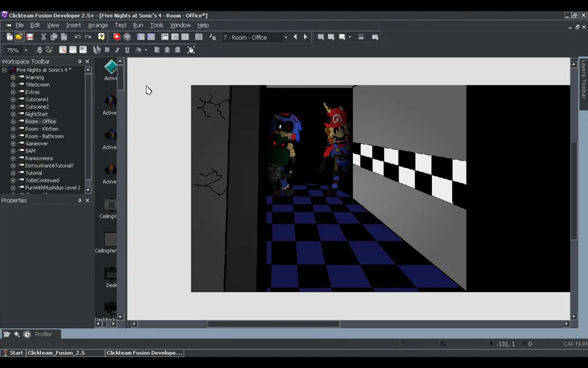Undo the last action
The image size is (588, 368).
click(x=78, y=37)
